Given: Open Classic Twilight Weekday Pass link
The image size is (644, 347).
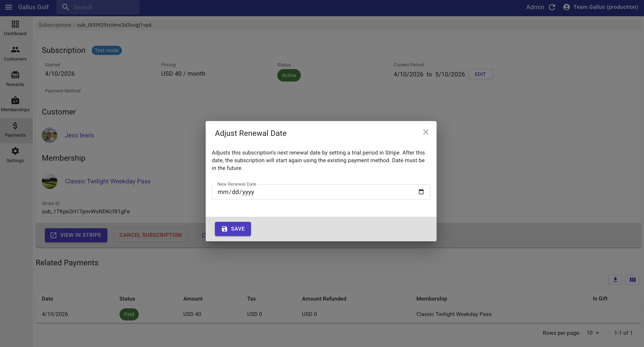Looking at the screenshot, I should click(108, 181).
